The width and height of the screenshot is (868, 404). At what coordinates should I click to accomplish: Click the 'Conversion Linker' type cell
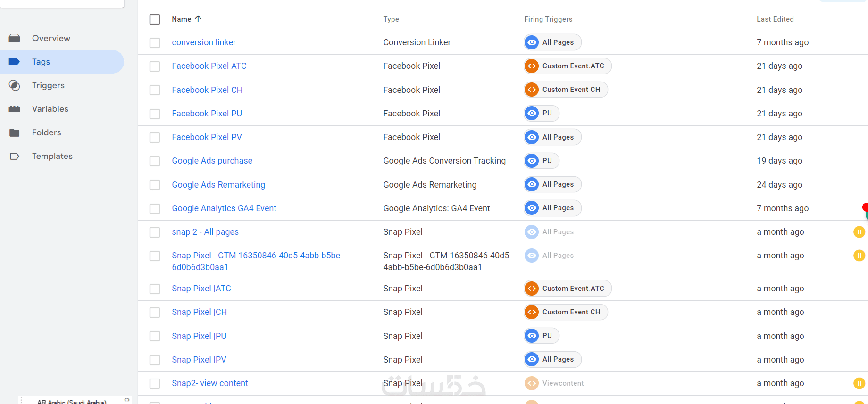(417, 42)
